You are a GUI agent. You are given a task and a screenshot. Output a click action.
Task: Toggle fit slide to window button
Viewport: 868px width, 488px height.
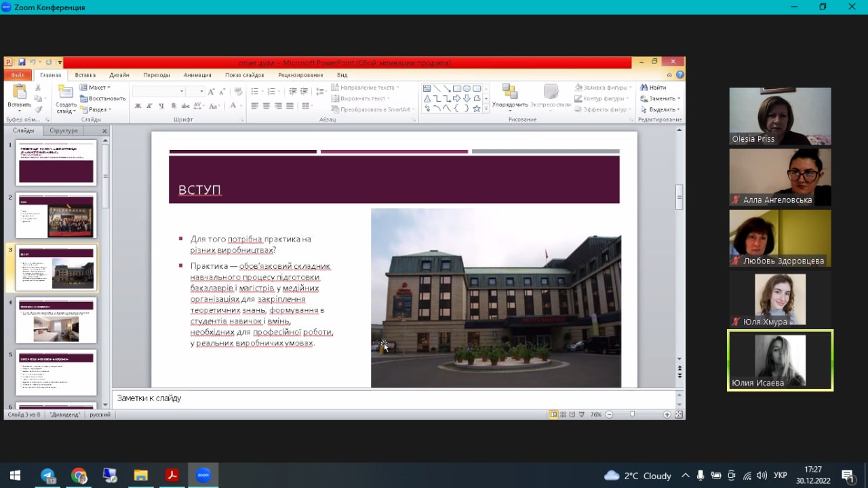678,415
